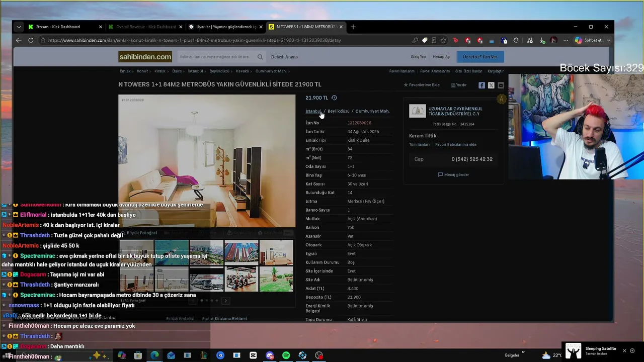The height and width of the screenshot is (362, 644).
Task: Select the aerial sea view thumbnail
Action: pos(172,252)
